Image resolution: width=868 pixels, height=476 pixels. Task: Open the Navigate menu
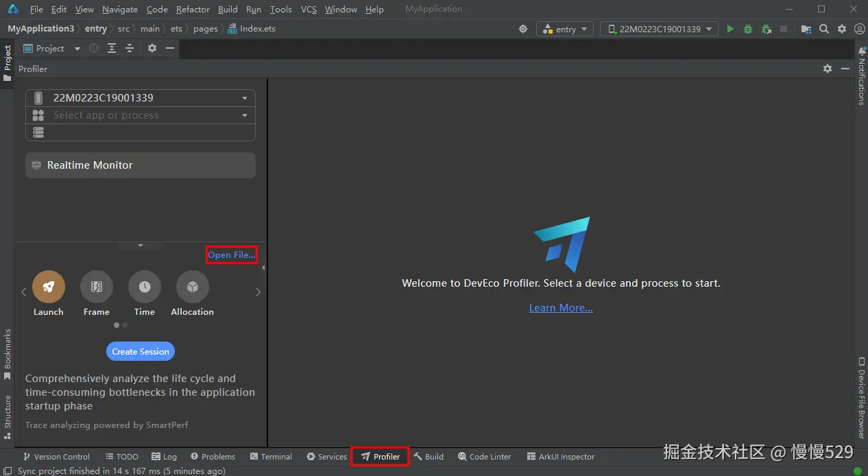tap(120, 9)
